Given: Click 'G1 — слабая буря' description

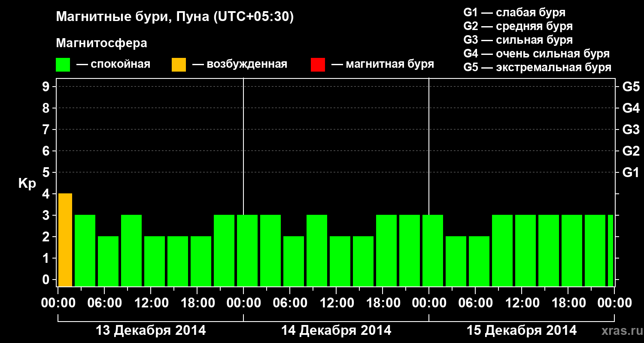Looking at the screenshot, I should pos(514,12).
